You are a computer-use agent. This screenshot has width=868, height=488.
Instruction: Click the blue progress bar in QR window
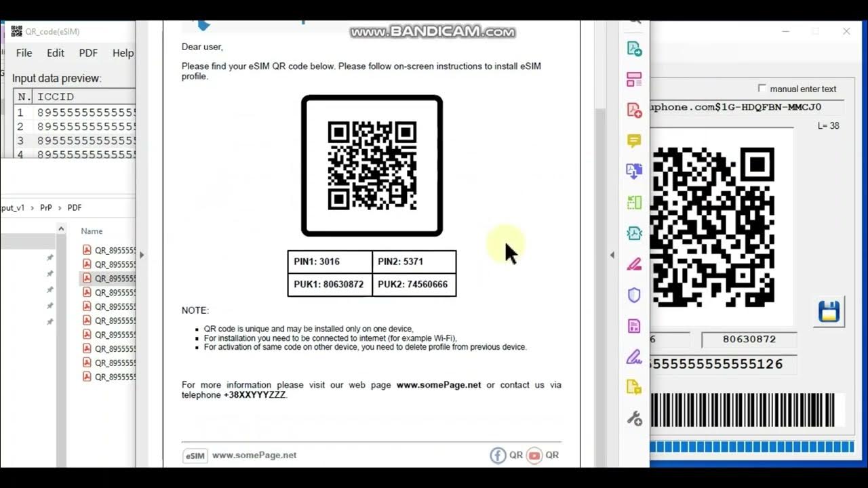pyautogui.click(x=751, y=447)
